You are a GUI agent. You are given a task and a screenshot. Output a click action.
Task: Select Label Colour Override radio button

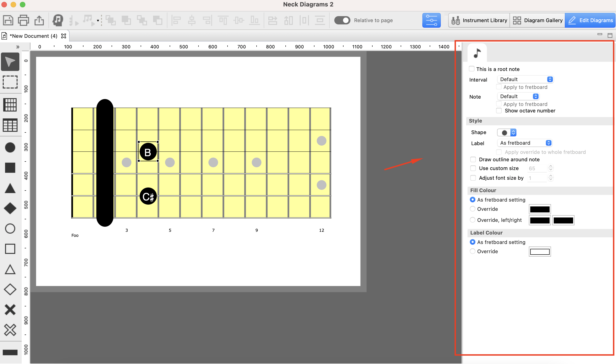[x=472, y=251]
